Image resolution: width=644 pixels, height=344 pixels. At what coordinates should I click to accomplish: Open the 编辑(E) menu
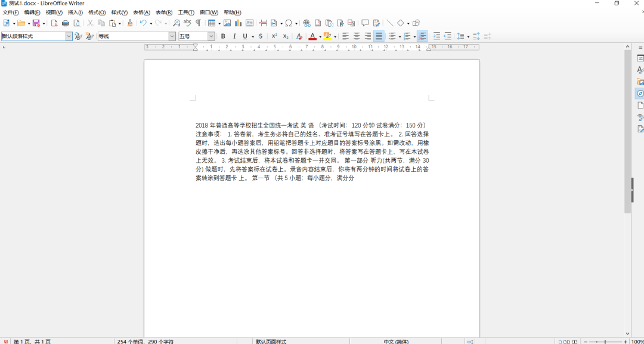tap(32, 13)
